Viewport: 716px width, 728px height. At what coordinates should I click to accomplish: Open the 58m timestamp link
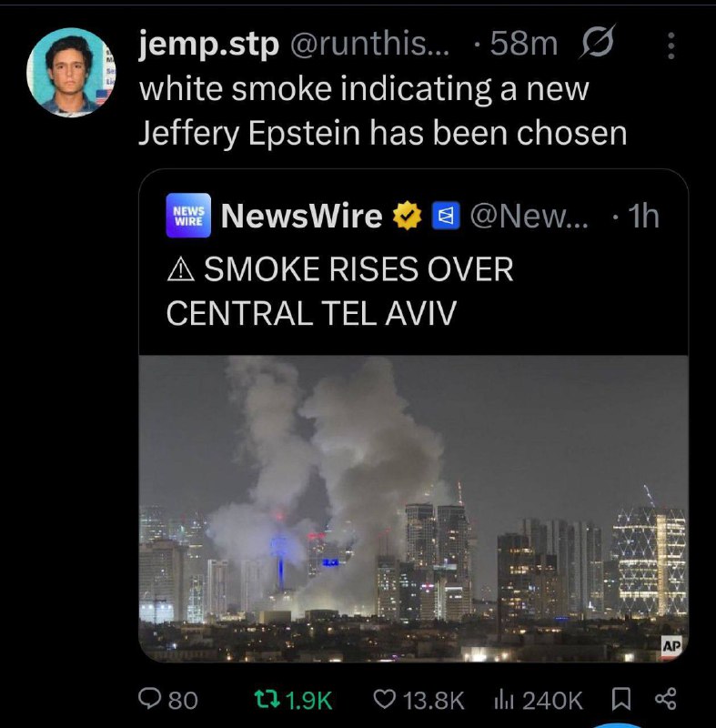[x=524, y=44]
